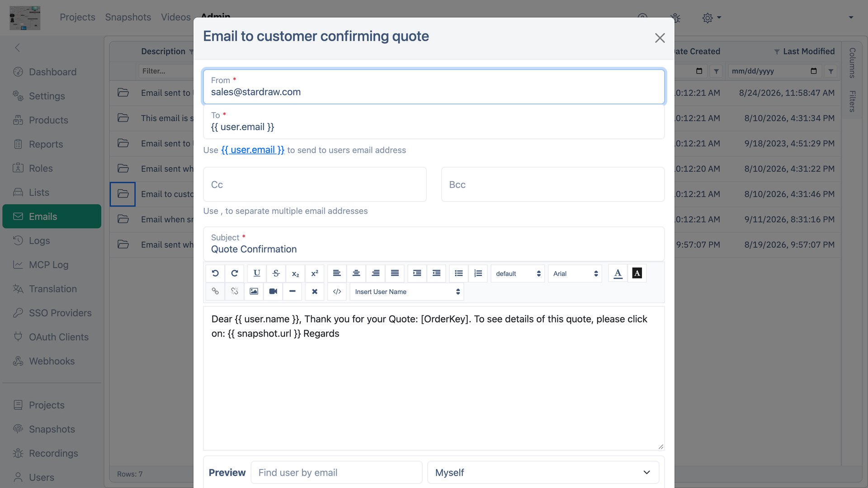Go to Translation in the sidebar
868x488 pixels.
52,289
